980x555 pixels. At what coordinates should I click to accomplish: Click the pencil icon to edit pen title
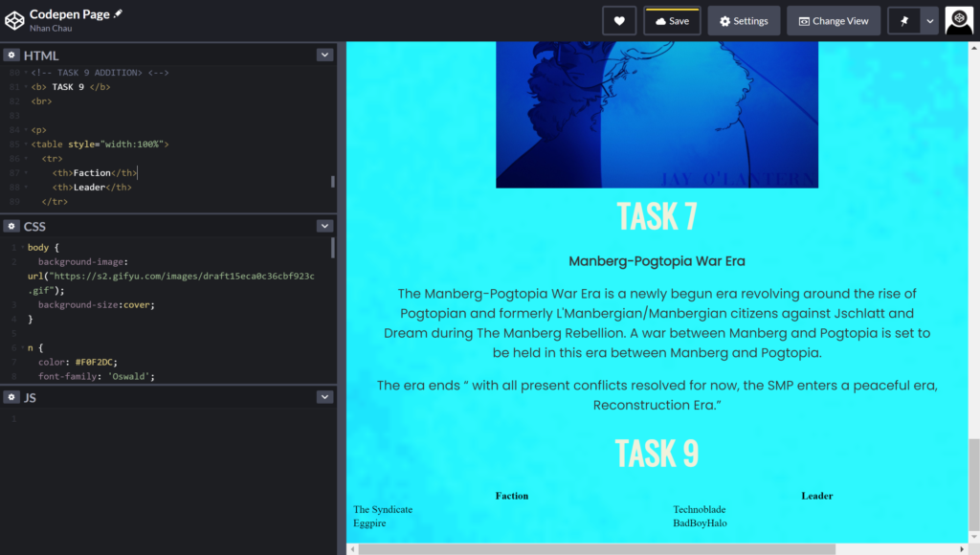click(x=119, y=14)
